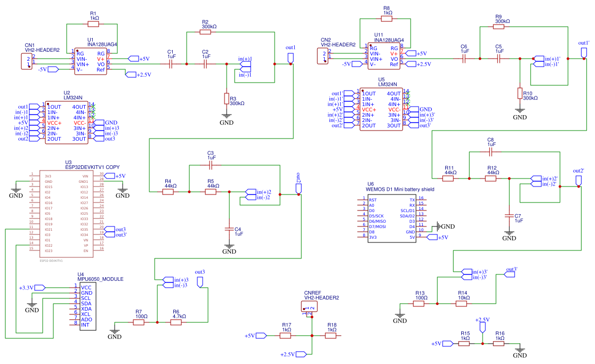This screenshot has height=364, width=595.
Task: Select resistor R15 of the divider
Action: click(464, 344)
